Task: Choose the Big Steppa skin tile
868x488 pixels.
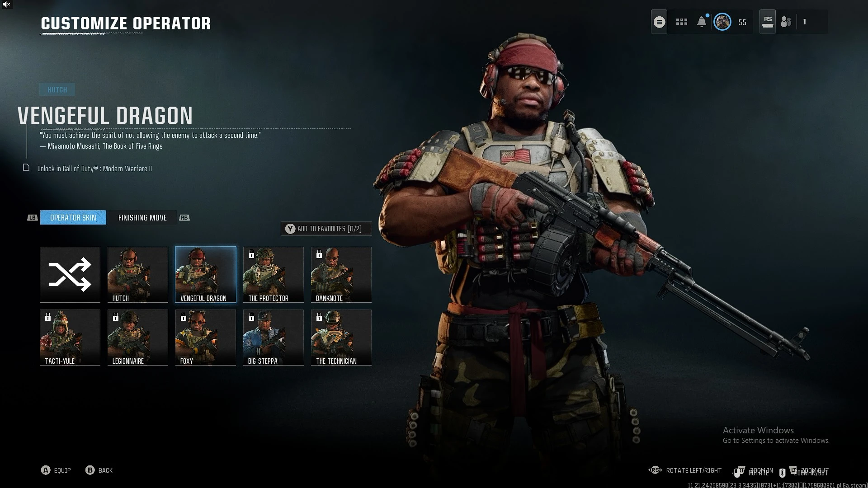Action: tap(274, 337)
